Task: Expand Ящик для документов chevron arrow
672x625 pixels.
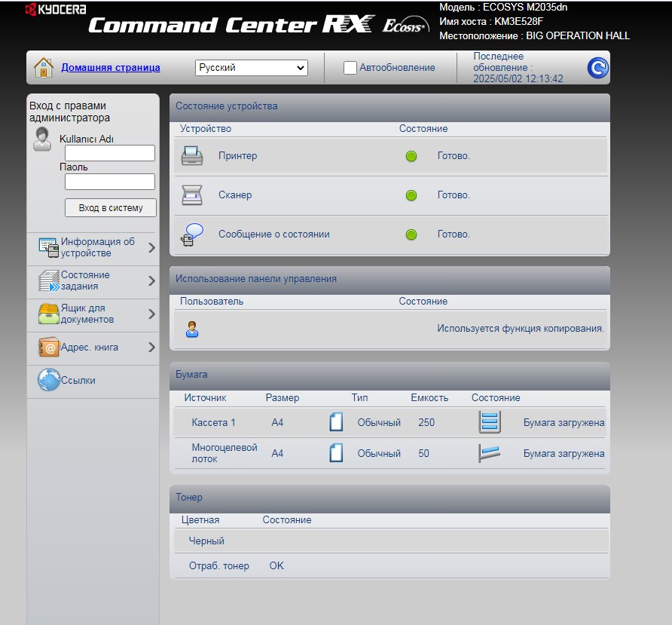Action: [151, 314]
